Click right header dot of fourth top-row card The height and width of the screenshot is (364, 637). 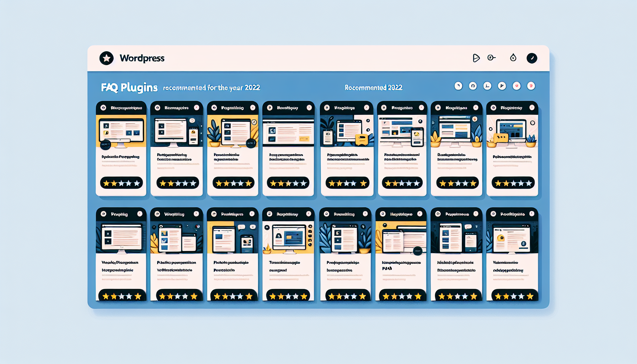[309, 108]
